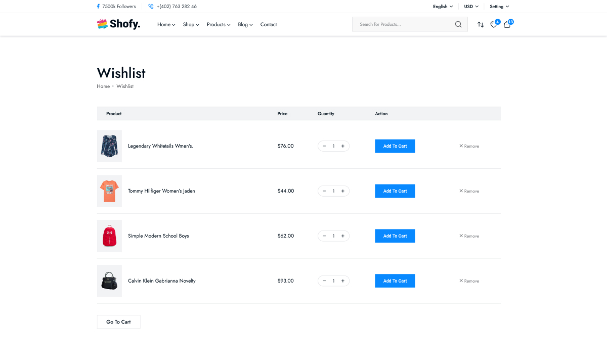The width and height of the screenshot is (607, 364).
Task: Increase quantity for Calvin Klein Gabrianna Novelty
Action: tap(343, 281)
